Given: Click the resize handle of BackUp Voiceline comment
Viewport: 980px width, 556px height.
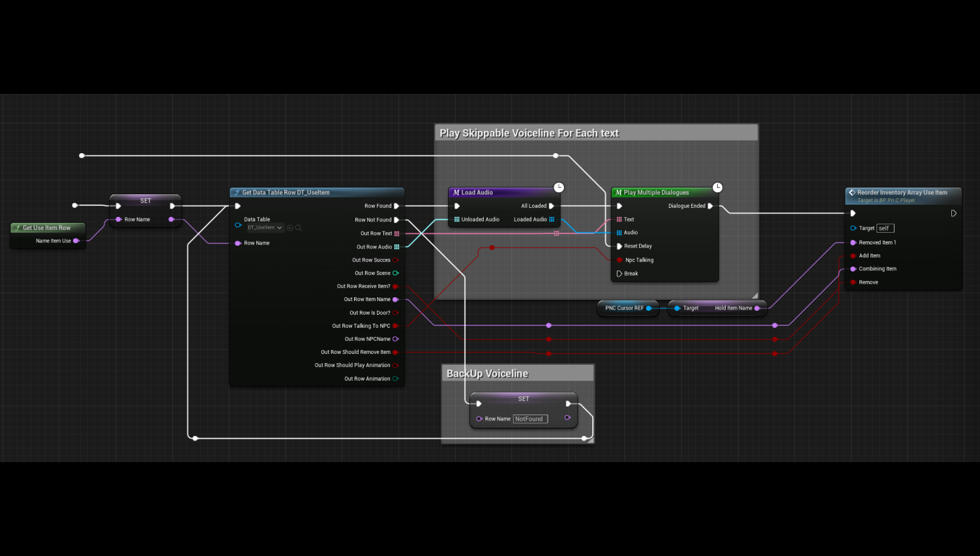Looking at the screenshot, I should tap(591, 441).
